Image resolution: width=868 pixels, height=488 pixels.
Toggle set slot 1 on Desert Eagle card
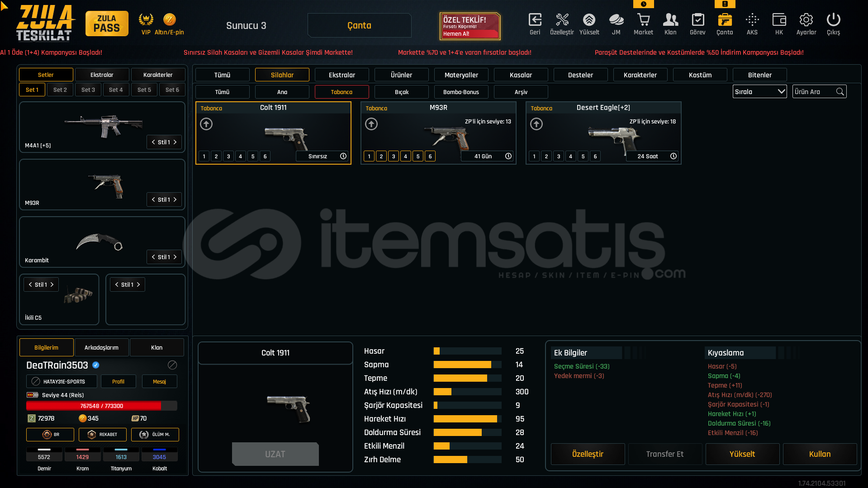534,156
